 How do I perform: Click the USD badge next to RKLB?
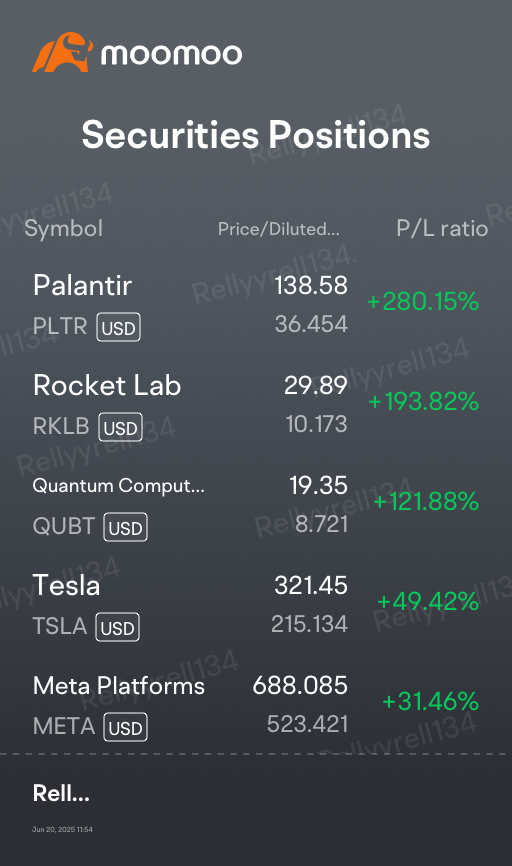coord(120,427)
